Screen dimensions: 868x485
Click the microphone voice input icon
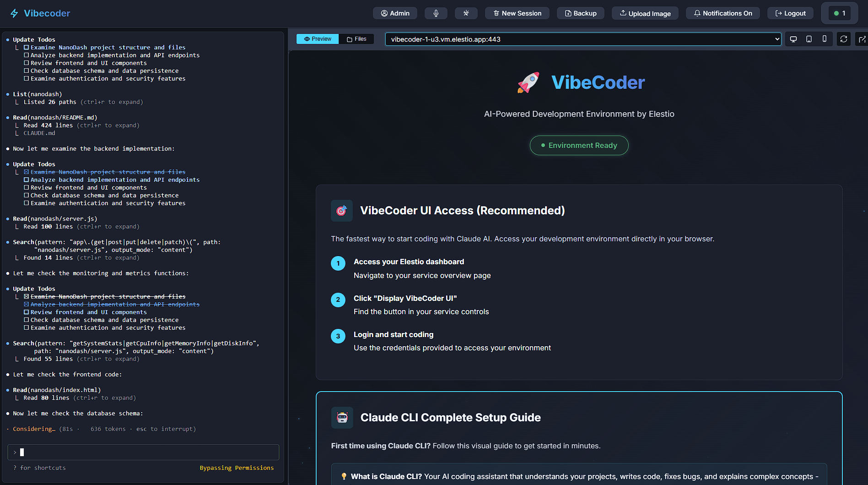click(x=436, y=13)
